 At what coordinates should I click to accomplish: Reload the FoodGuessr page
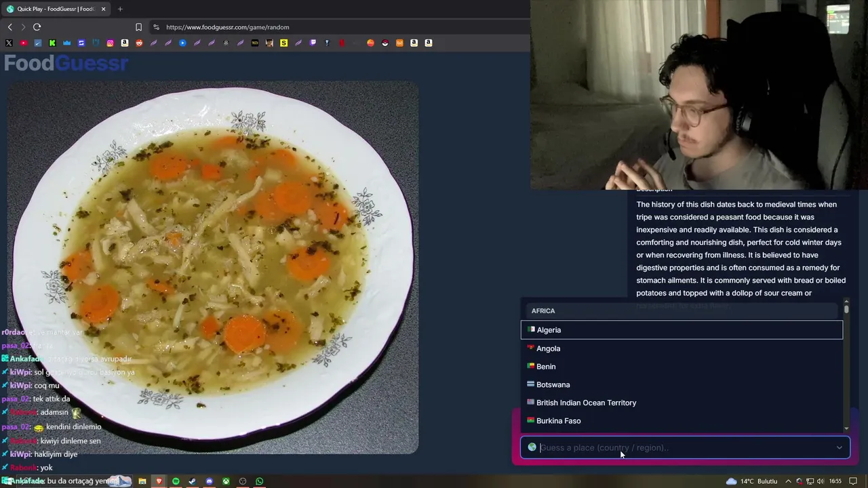[x=37, y=27]
